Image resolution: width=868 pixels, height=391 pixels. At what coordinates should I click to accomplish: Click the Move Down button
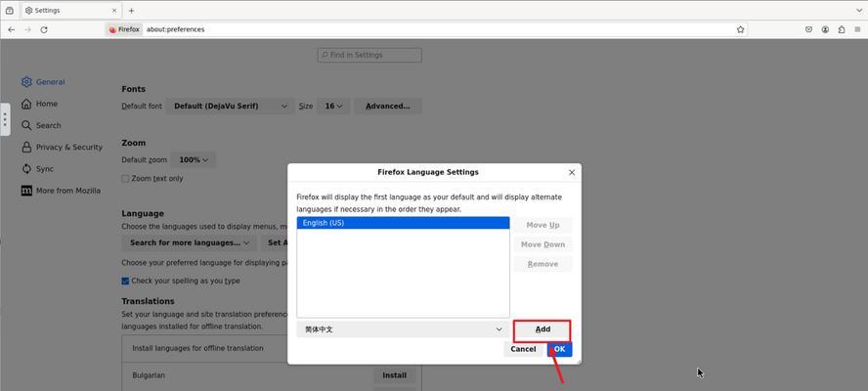(x=542, y=244)
